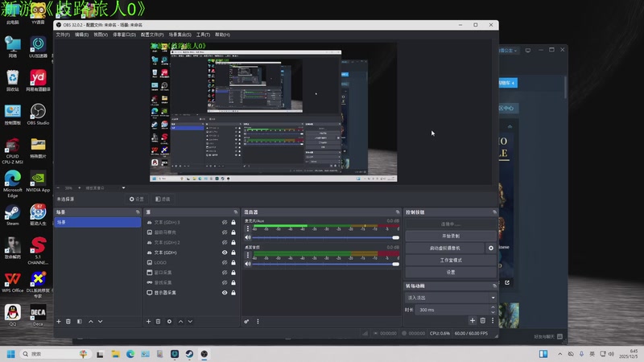Open the Steam desktop shortcut
Image resolution: width=644 pixels, height=362 pixels.
point(12,215)
